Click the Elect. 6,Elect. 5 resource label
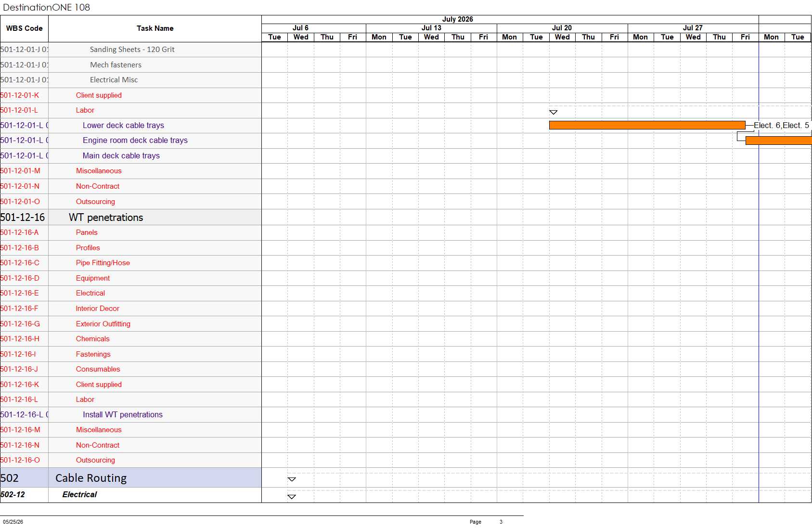Screen dimensions: 812x528 pos(781,126)
